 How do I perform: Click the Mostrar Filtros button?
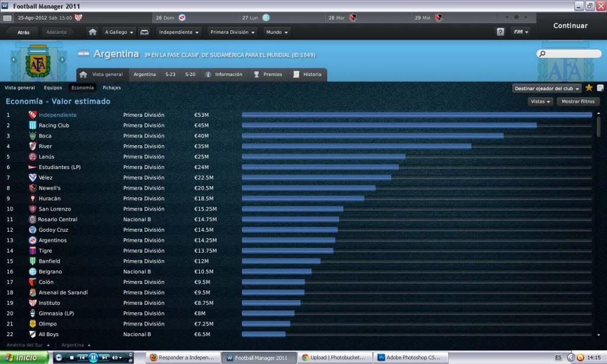click(578, 101)
